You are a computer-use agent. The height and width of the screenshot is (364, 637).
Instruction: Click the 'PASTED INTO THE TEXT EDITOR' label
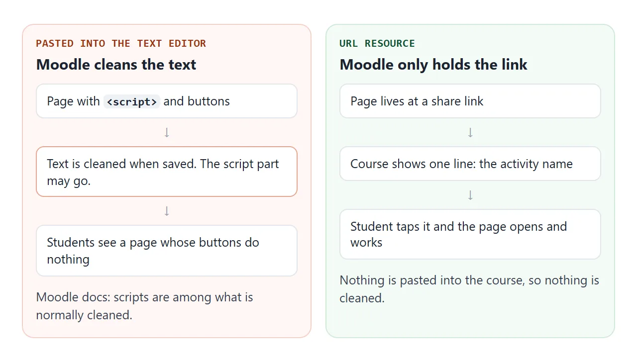coord(121,43)
